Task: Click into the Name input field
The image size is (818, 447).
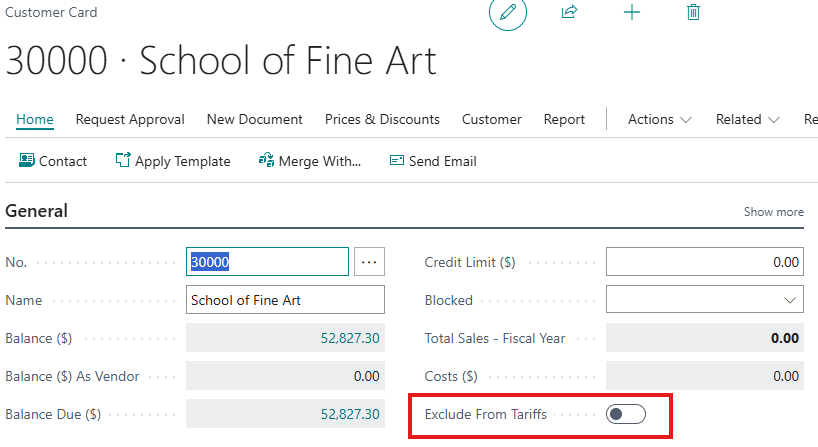Action: tap(285, 300)
